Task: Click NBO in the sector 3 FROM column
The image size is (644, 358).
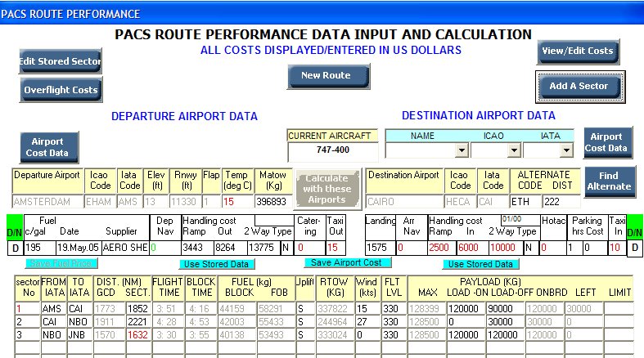Action: 53,334
